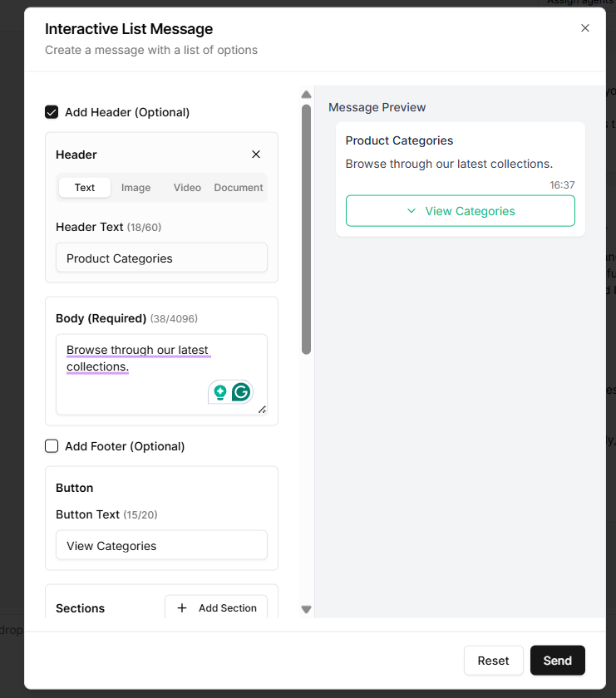Click the form's vertical scrollbar thumb
Image resolution: width=616 pixels, height=698 pixels.
coord(306,229)
